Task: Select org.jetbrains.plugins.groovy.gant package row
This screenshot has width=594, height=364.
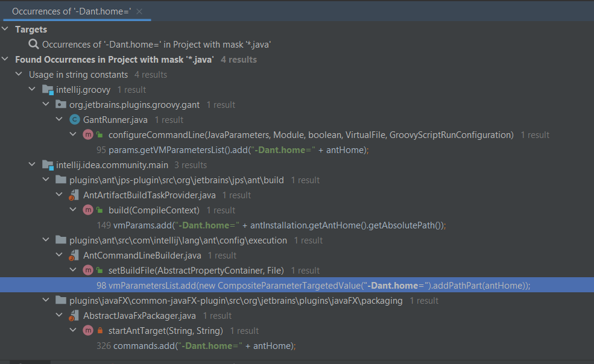Action: click(x=134, y=105)
